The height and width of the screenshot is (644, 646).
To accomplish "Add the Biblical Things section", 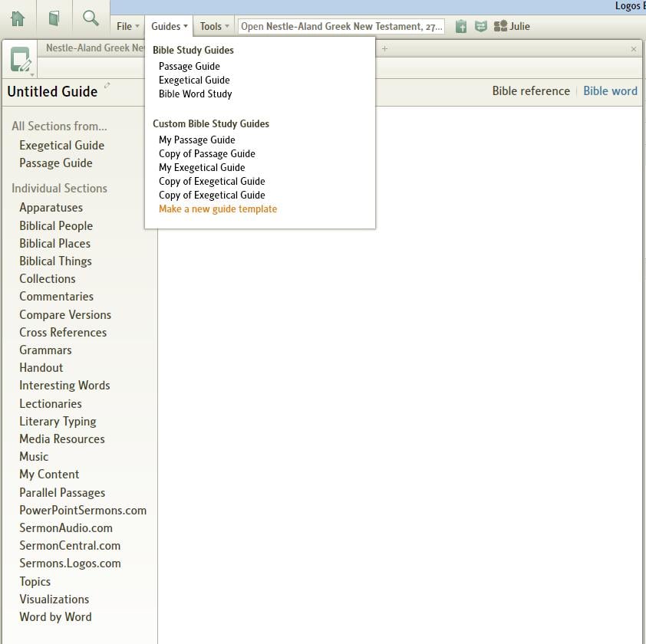I will tap(55, 261).
